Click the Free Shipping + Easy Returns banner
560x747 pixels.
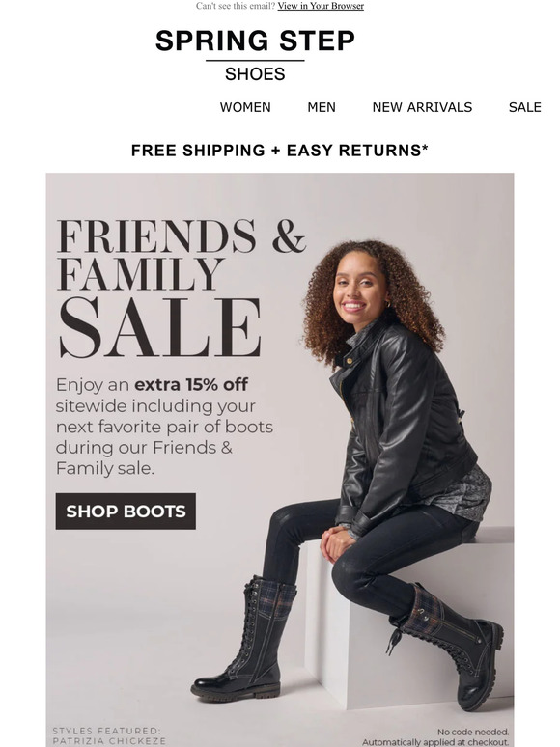click(280, 150)
